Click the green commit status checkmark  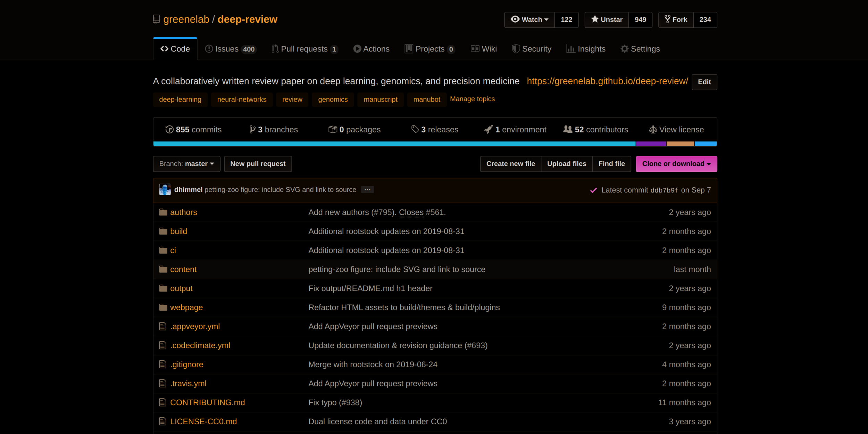click(x=593, y=190)
